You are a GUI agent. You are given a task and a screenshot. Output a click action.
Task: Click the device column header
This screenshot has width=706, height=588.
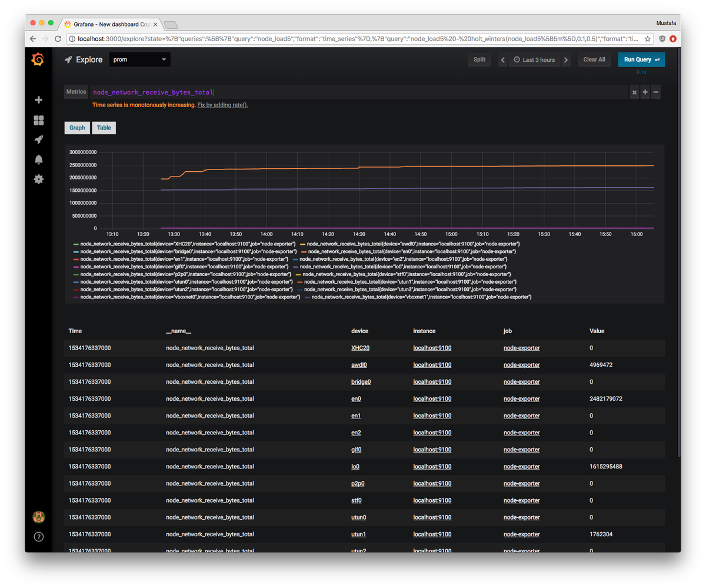(x=359, y=331)
